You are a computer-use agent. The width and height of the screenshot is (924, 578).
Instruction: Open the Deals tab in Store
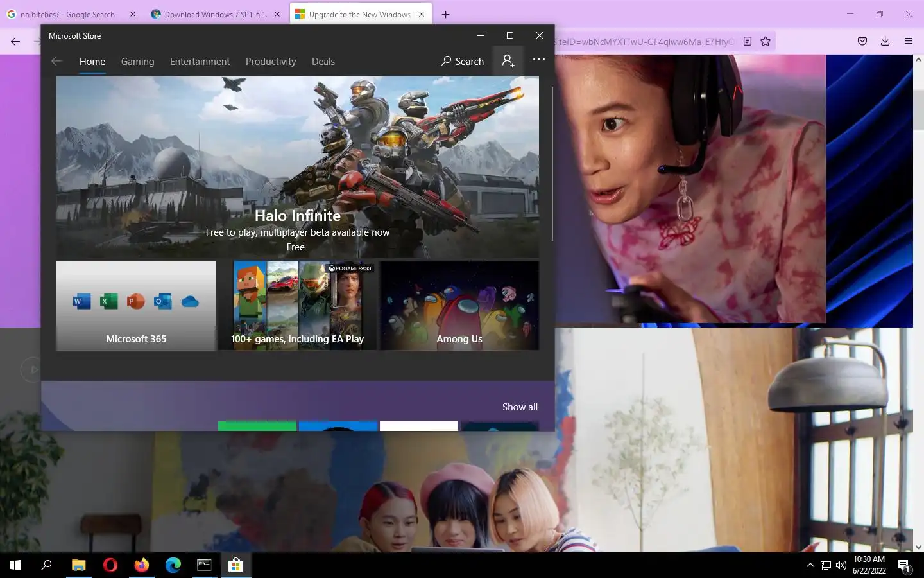(323, 62)
